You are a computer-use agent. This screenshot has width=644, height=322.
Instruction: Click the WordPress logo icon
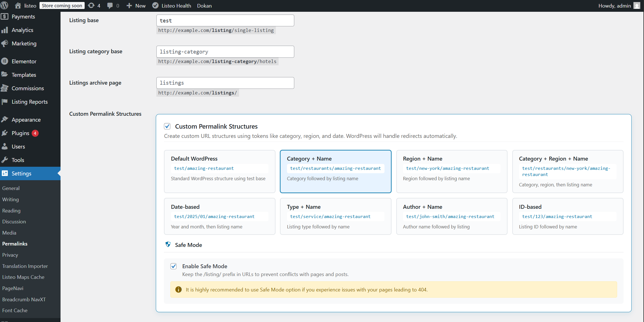coord(4,6)
